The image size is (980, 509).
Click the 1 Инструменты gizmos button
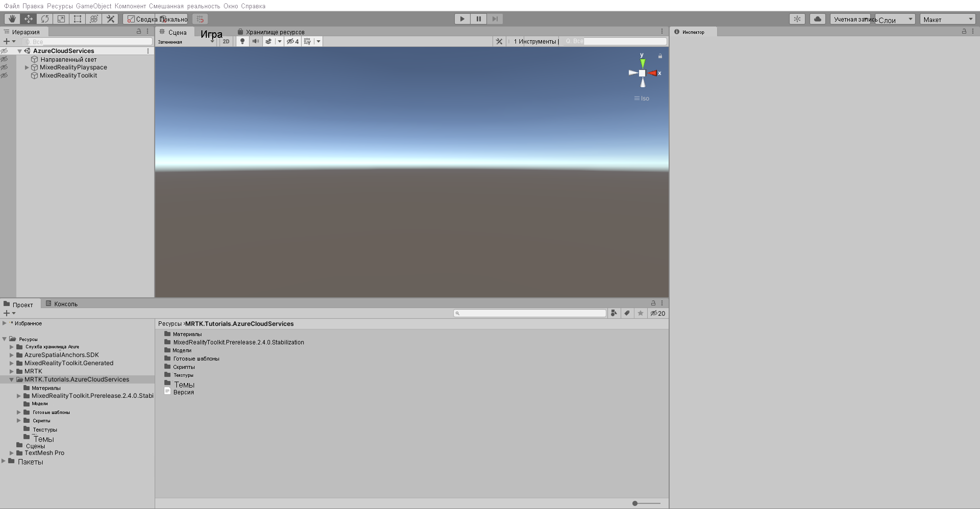pos(535,41)
